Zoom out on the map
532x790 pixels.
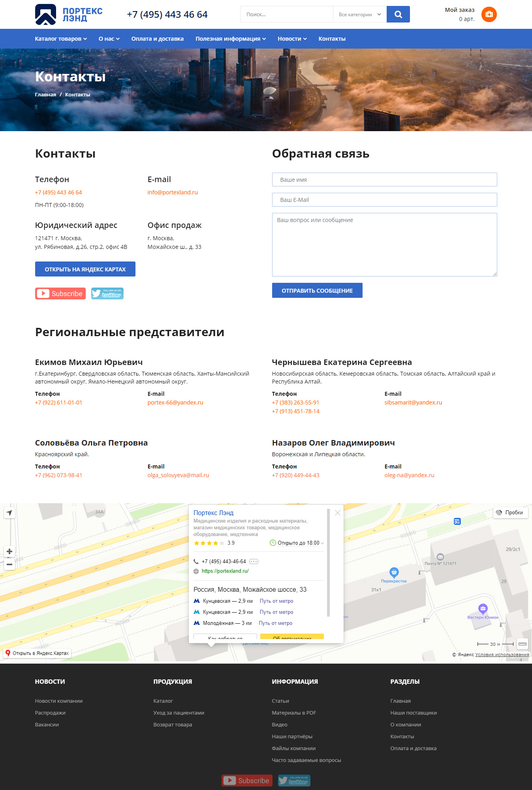[9, 564]
